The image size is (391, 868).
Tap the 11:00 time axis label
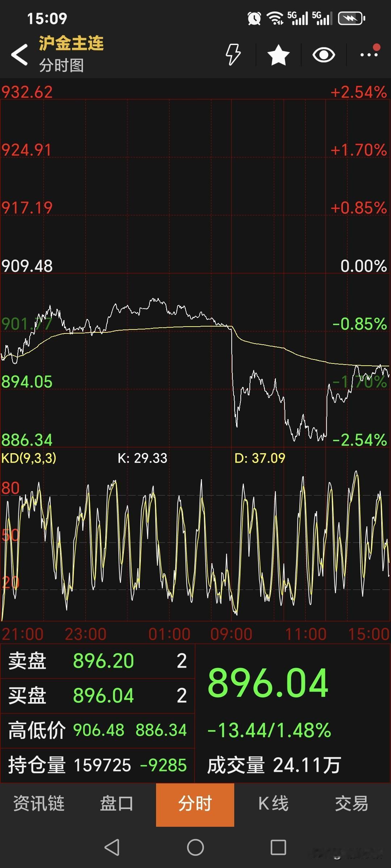click(306, 634)
